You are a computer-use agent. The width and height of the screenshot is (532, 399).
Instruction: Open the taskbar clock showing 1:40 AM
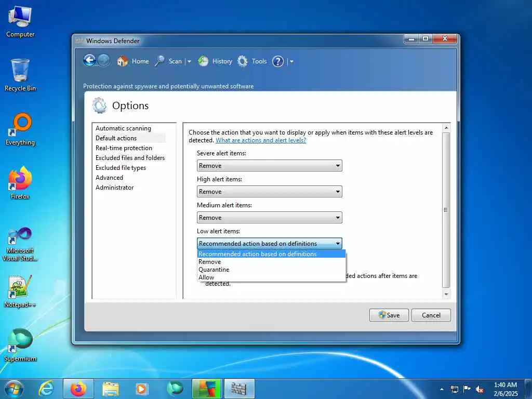click(506, 389)
